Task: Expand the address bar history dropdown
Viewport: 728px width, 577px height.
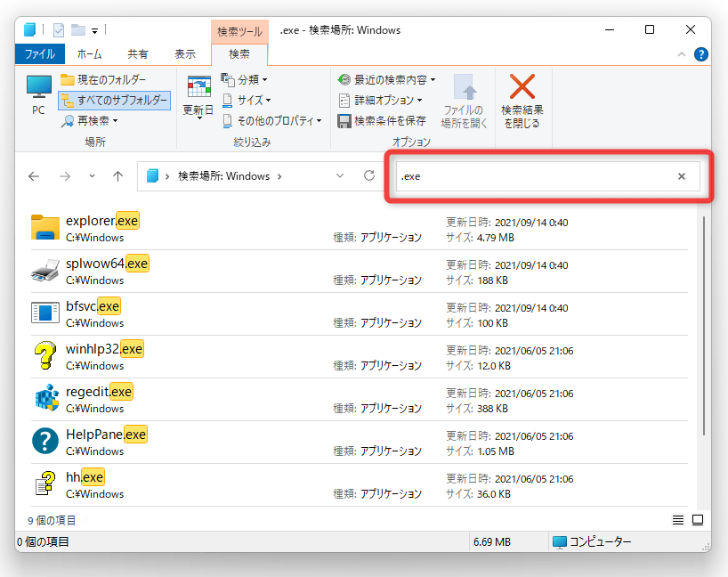Action: tap(340, 176)
